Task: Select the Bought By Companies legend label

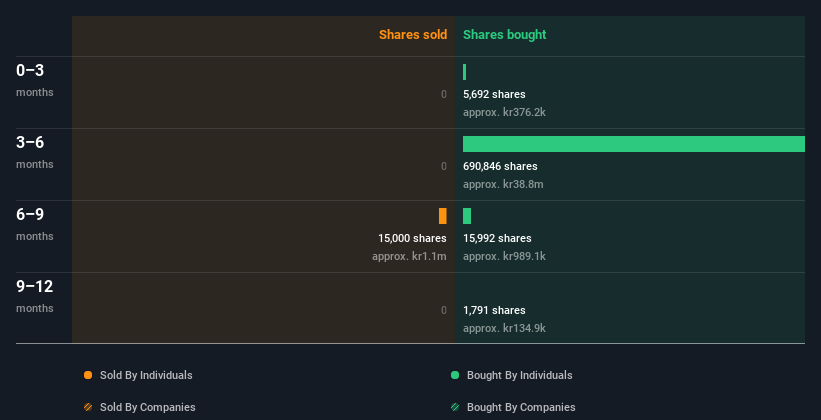Action: [x=521, y=407]
